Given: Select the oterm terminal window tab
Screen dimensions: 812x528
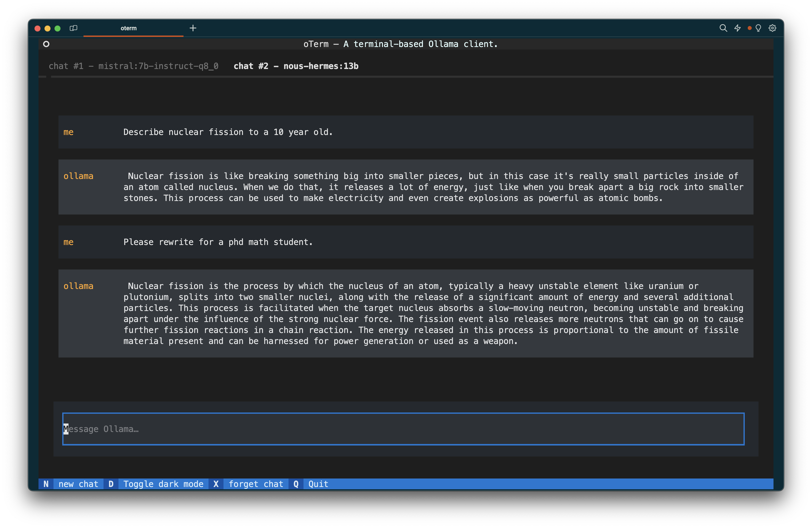Looking at the screenshot, I should [128, 28].
